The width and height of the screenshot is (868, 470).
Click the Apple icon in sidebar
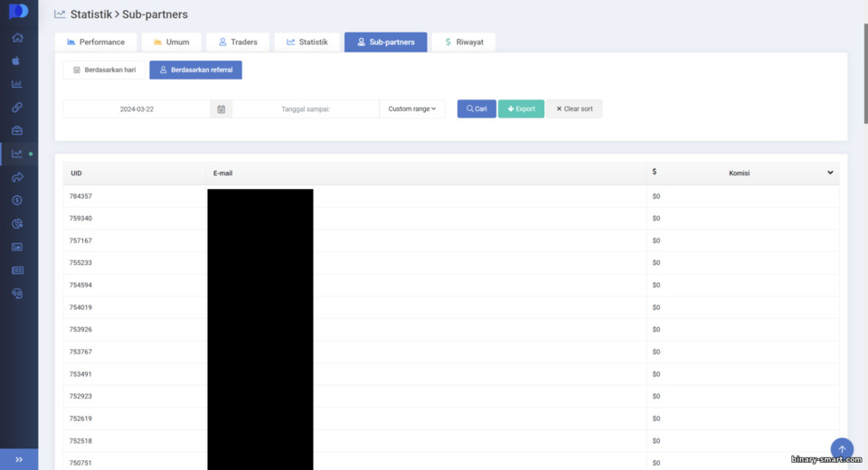(x=16, y=61)
